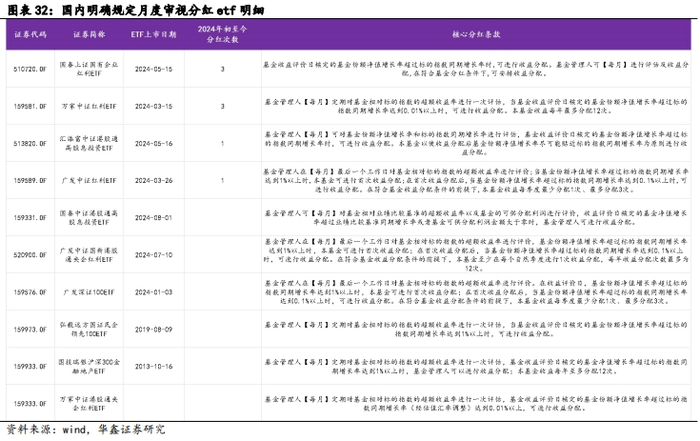The image size is (700, 441).
Task: Select the listing date '2024-01-03'
Action: coord(154,292)
